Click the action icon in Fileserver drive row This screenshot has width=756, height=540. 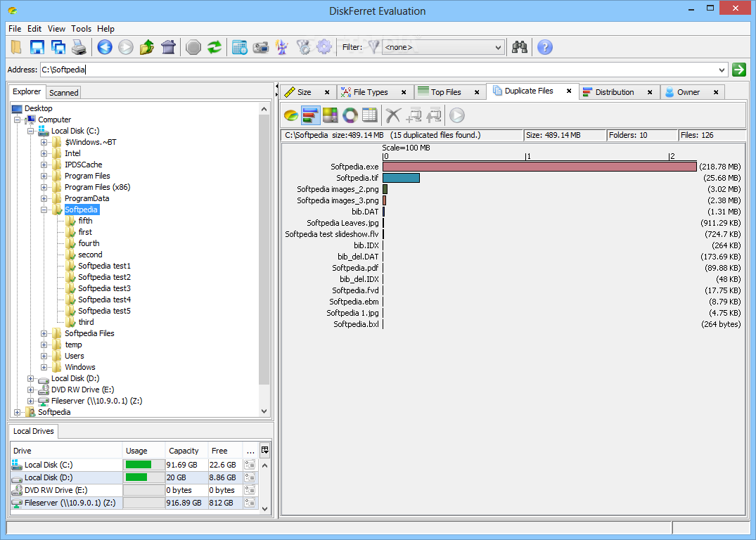tap(250, 503)
